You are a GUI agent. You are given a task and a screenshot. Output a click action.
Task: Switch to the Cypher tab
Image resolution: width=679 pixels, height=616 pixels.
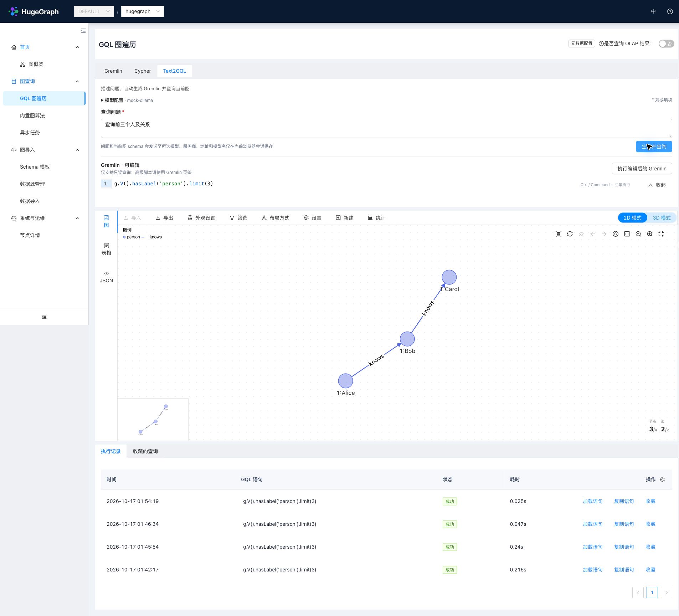[x=143, y=71]
